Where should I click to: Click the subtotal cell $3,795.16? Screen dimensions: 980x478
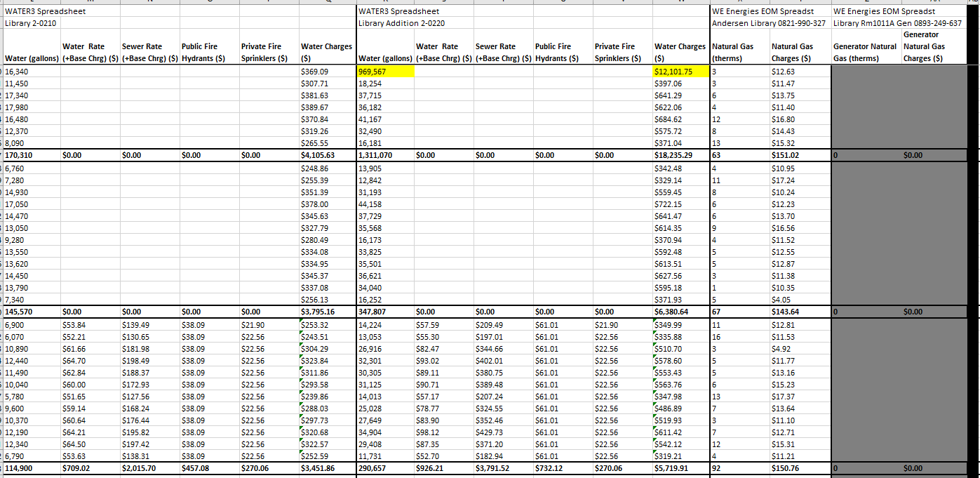tap(328, 312)
